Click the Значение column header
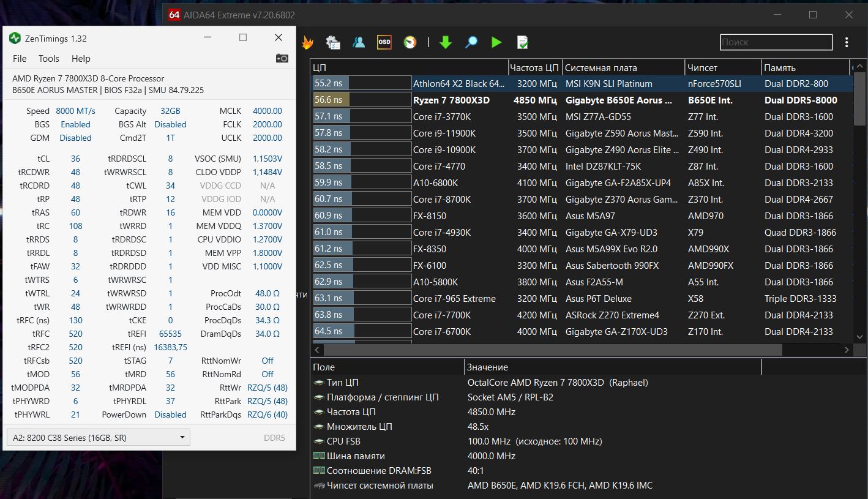This screenshot has height=499, width=868. click(613, 367)
